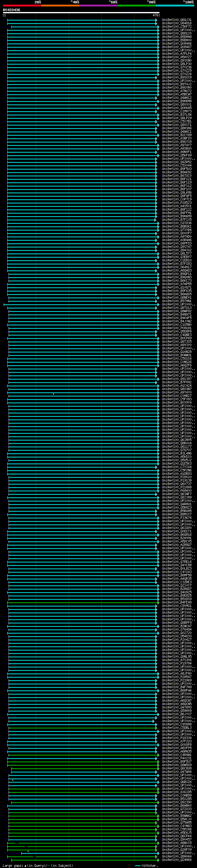Select hit label UniRef100_B6TGC0

pos(177,176)
